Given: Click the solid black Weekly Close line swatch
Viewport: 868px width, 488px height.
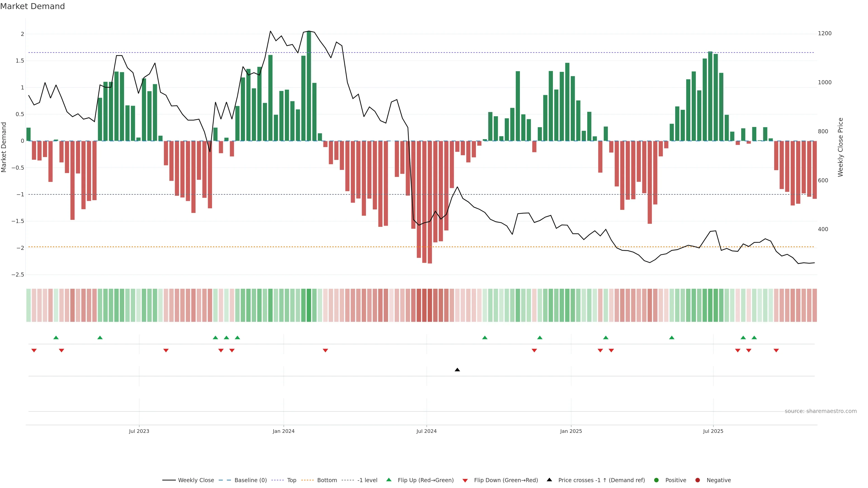Looking at the screenshot, I should click(169, 480).
